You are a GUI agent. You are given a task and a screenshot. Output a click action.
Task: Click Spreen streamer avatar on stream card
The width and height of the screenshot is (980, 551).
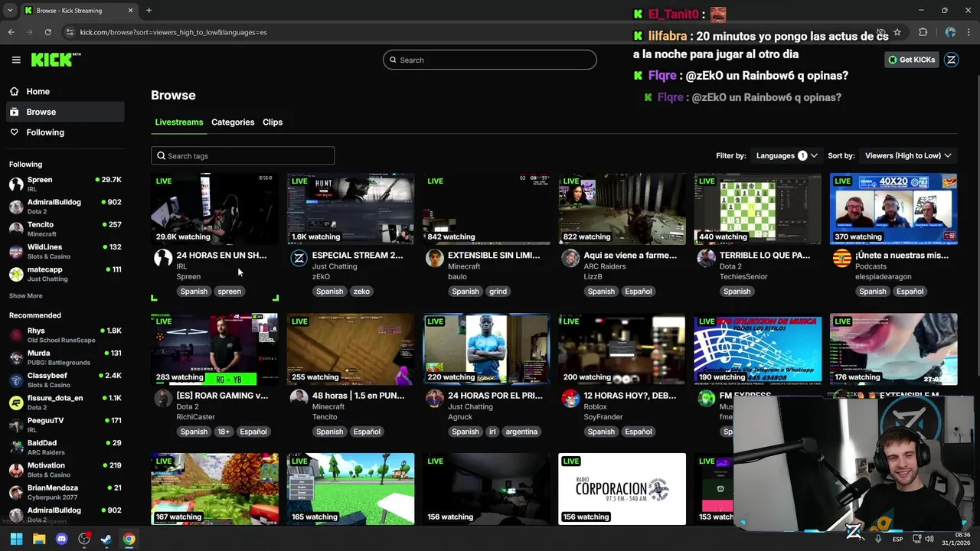coord(163,258)
